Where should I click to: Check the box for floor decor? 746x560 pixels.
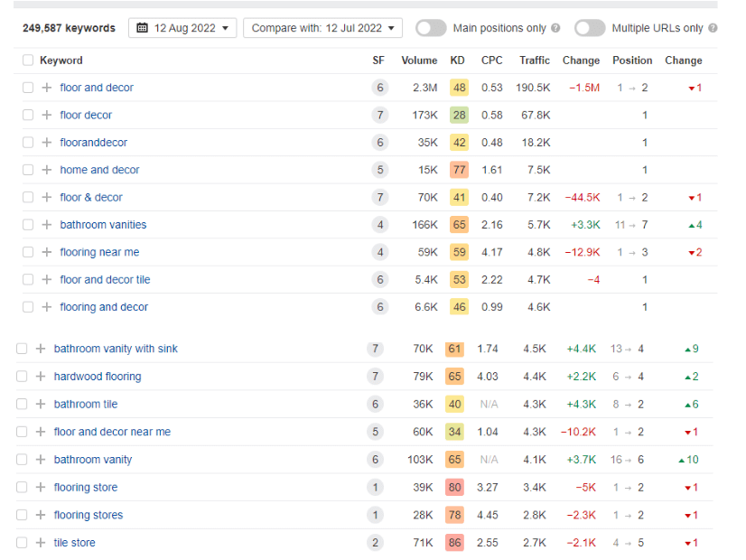tap(28, 115)
